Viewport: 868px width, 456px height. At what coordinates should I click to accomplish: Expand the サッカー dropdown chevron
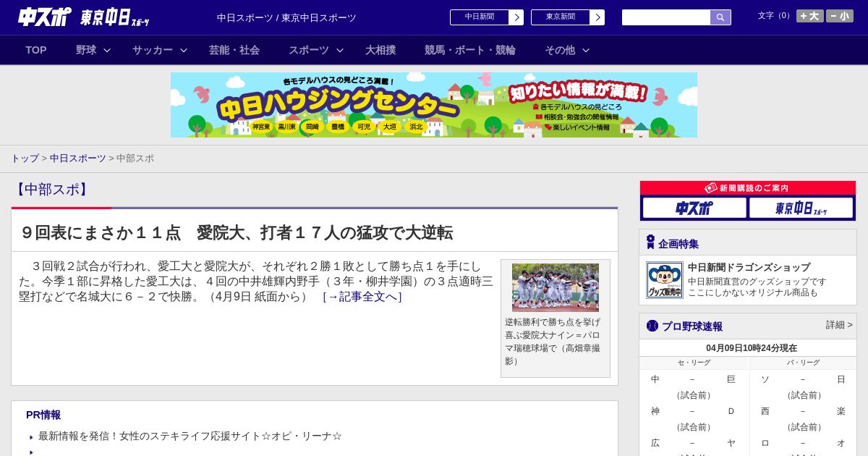(x=184, y=50)
